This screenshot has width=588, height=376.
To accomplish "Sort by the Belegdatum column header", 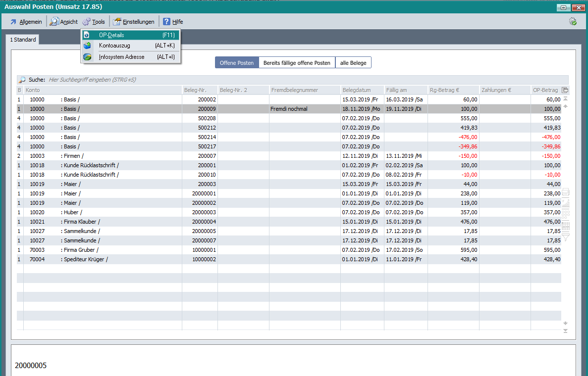I will (x=362, y=90).
